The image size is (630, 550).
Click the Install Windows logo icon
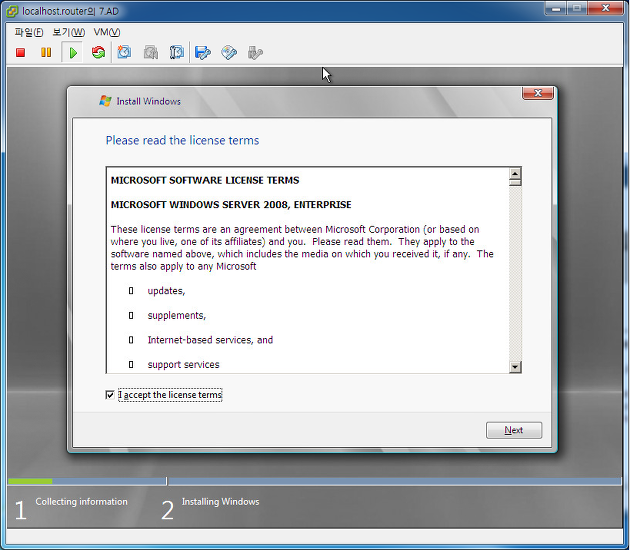pyautogui.click(x=105, y=101)
